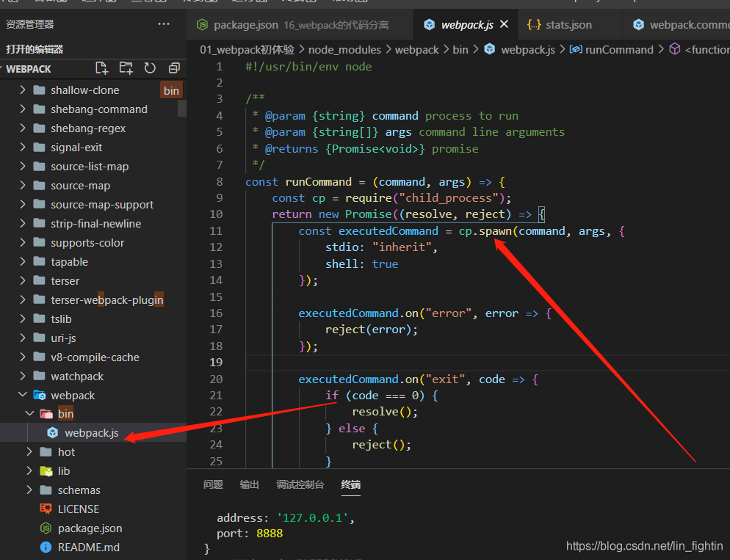This screenshot has width=730, height=560.
Task: Refresh the explorer tree
Action: tap(149, 68)
